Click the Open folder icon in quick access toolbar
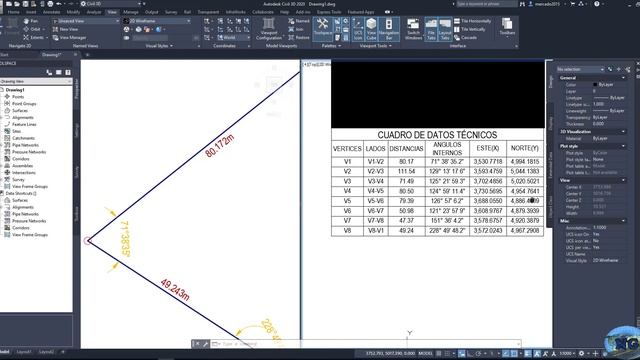This screenshot has width=640, height=360. (17, 4)
